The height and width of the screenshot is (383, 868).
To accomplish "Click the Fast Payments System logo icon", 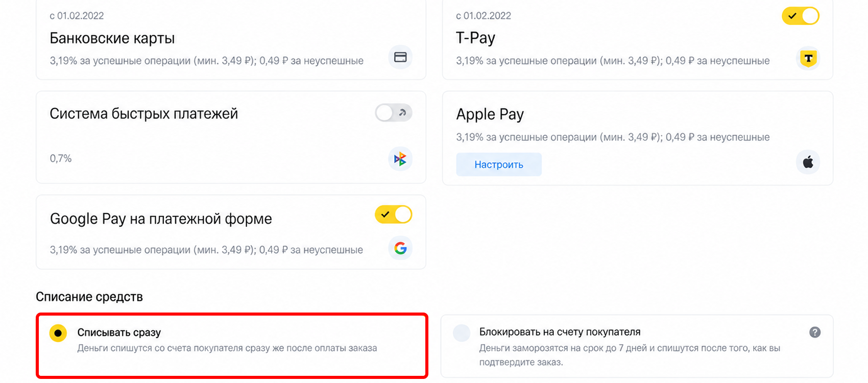I will (400, 159).
